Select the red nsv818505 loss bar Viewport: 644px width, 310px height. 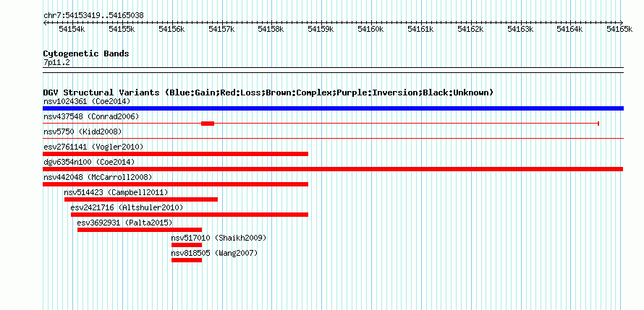coord(187,260)
